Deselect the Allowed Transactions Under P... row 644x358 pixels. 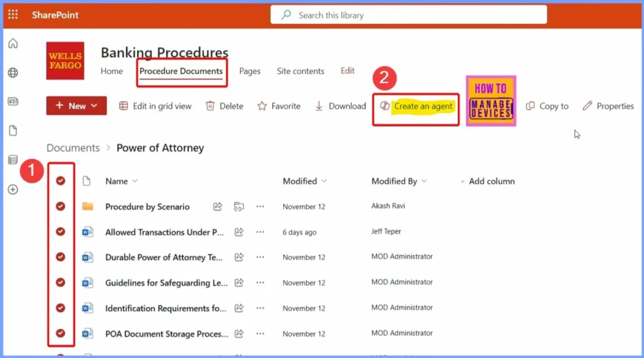tap(60, 232)
